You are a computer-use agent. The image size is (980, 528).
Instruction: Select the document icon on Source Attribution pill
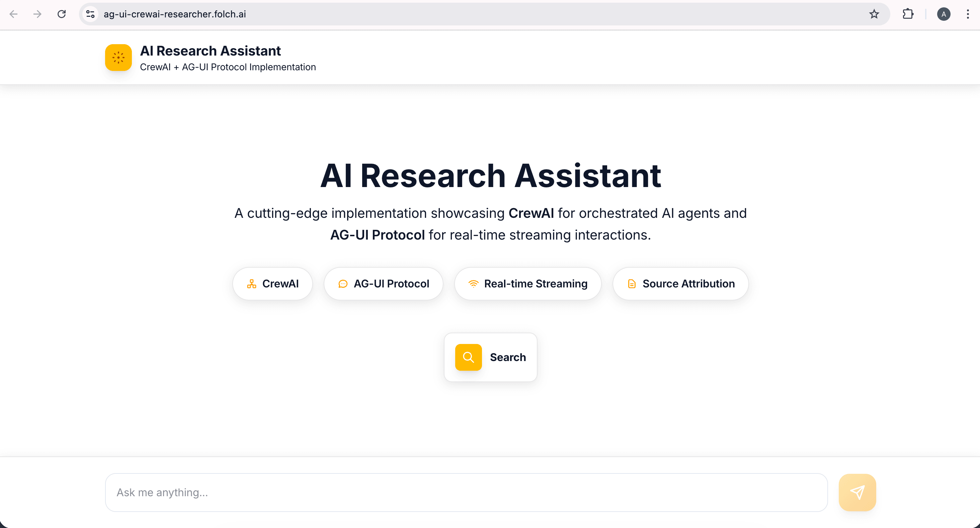coord(632,284)
